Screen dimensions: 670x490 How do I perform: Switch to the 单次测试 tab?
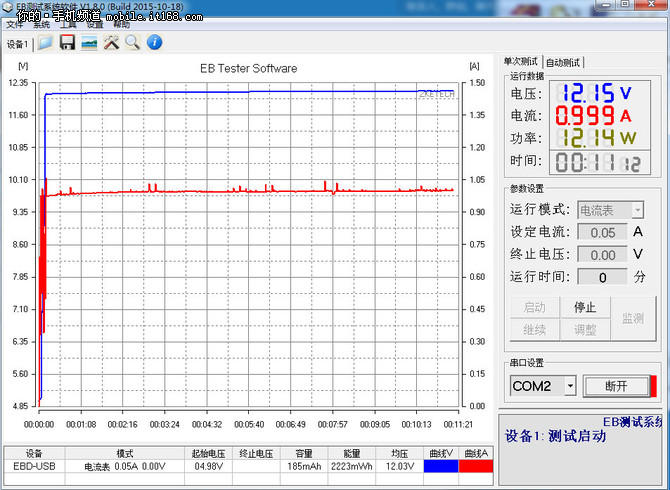520,62
